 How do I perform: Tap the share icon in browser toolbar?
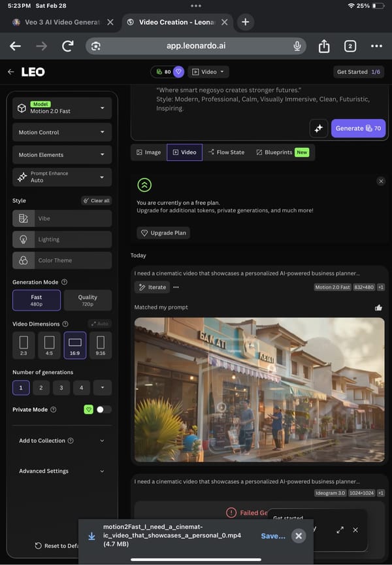[x=324, y=46]
